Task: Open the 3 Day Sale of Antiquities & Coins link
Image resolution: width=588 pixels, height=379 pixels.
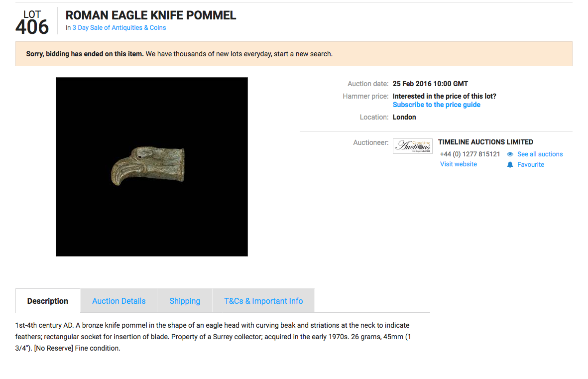Action: click(119, 28)
